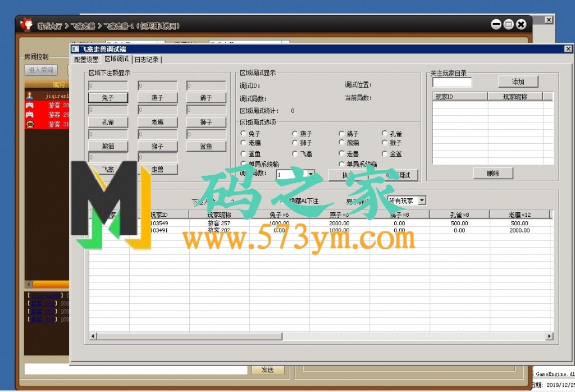Click the 删除 button under the watched players list
This screenshot has height=392, width=575.
pos(493,173)
